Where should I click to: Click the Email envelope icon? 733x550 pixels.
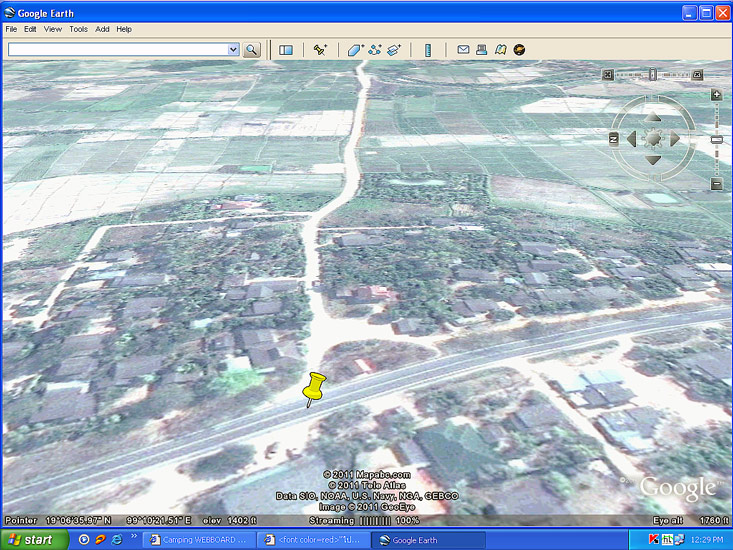[x=463, y=49]
